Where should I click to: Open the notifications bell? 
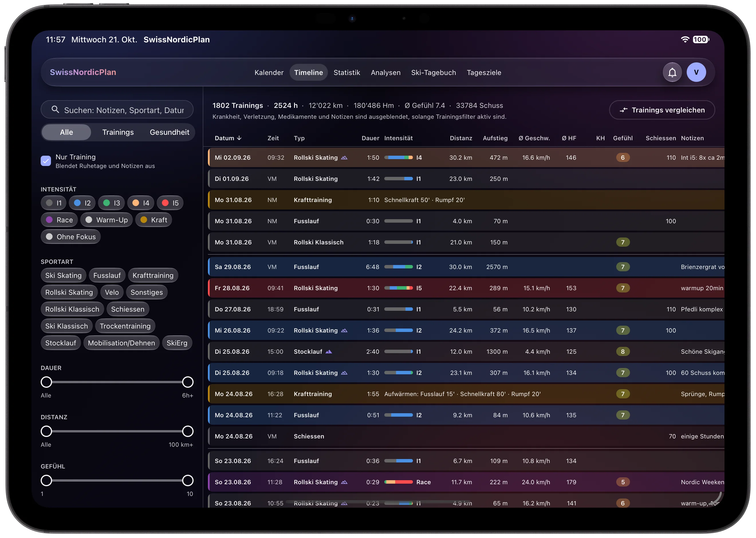672,72
